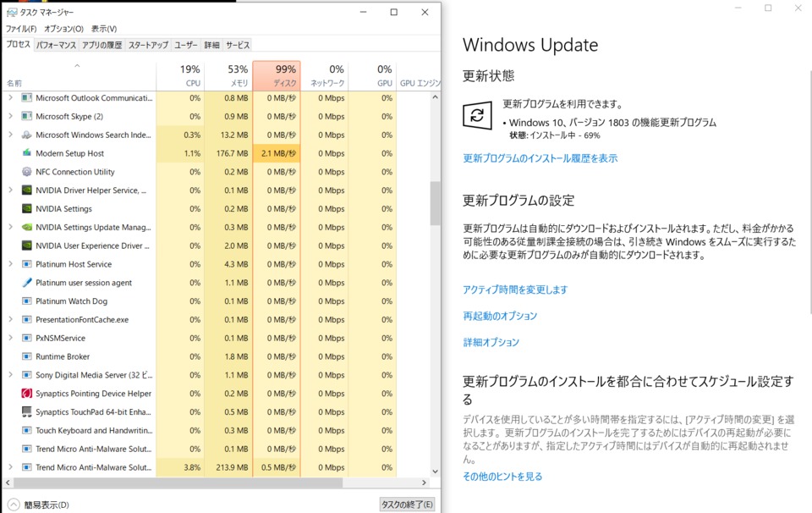Click the NVIDIA Driver Helper Service icon
Viewport: 812px width, 513px height.
27,190
